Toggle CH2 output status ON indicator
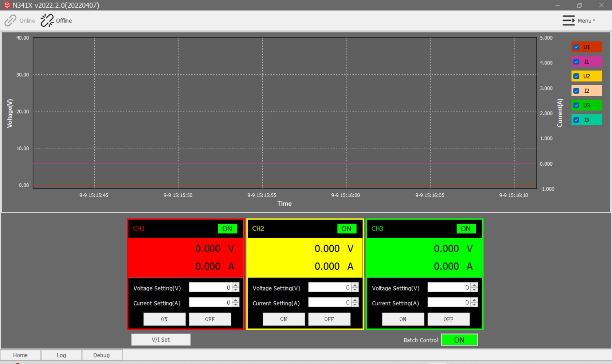The width and height of the screenshot is (612, 364). (x=346, y=229)
